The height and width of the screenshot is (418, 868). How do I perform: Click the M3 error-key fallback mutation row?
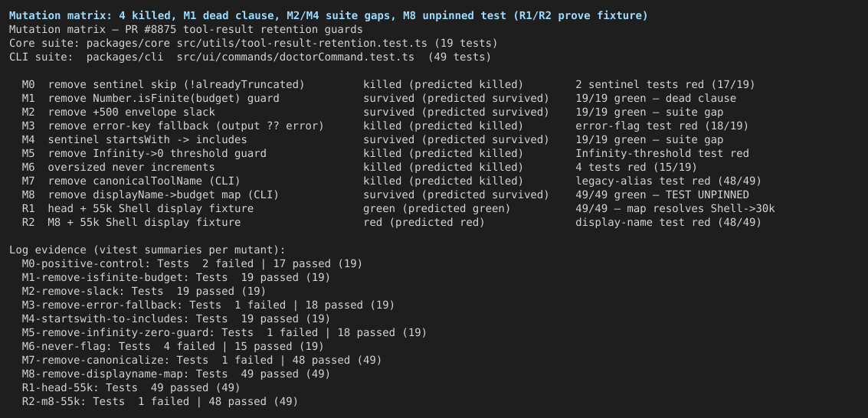[x=385, y=126]
